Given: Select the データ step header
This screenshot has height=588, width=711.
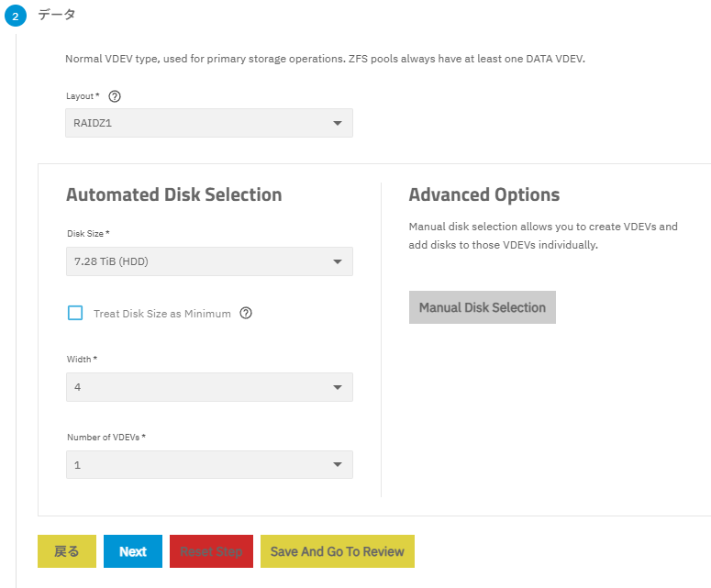Looking at the screenshot, I should coord(57,15).
